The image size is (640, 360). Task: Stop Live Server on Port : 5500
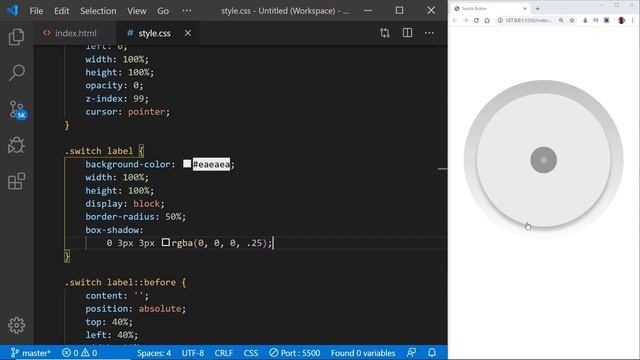(x=294, y=353)
